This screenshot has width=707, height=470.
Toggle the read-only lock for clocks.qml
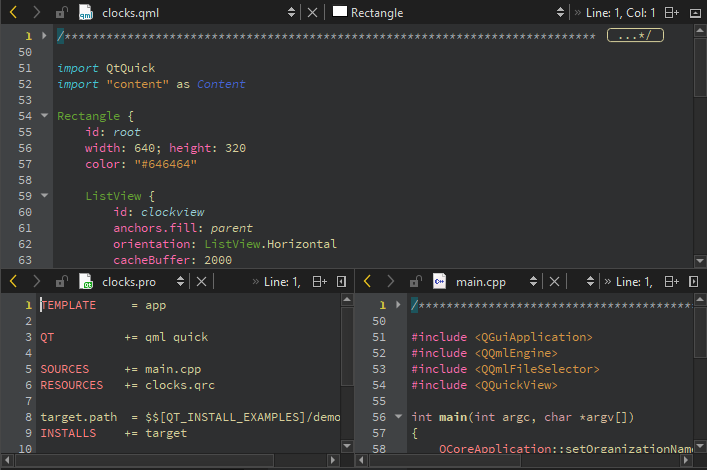tap(62, 13)
